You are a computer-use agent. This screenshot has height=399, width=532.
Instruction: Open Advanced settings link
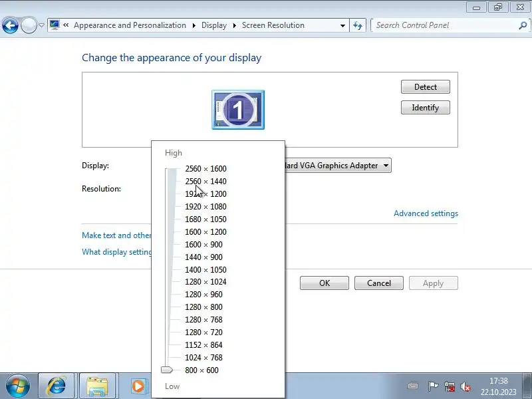[426, 213]
